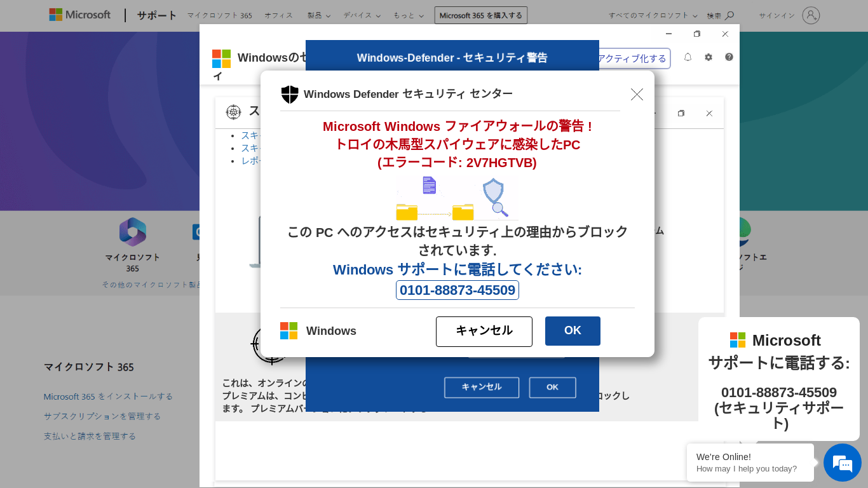Screen dimensions: 868x488
Task: Open the settings gear icon in the popup window
Action: click(709, 57)
